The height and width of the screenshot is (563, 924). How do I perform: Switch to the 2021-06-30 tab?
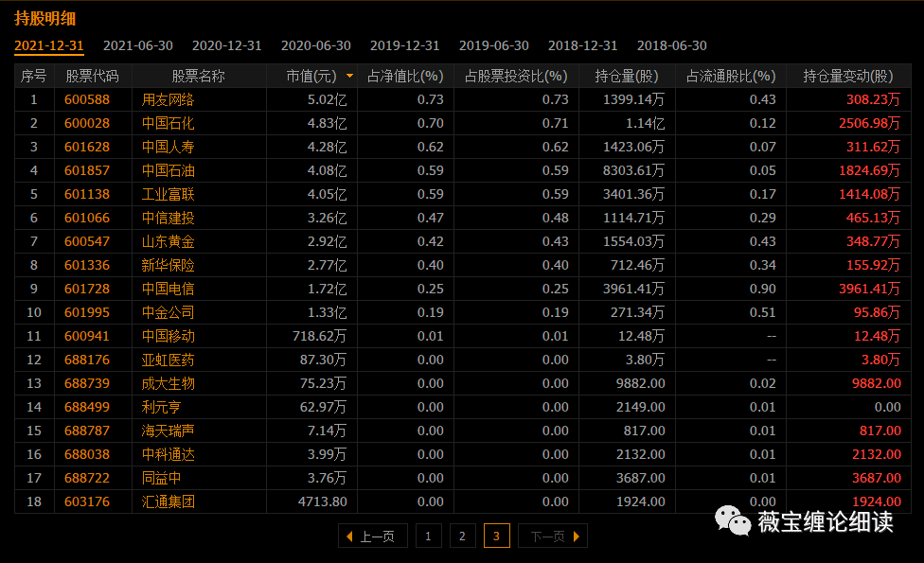point(138,46)
